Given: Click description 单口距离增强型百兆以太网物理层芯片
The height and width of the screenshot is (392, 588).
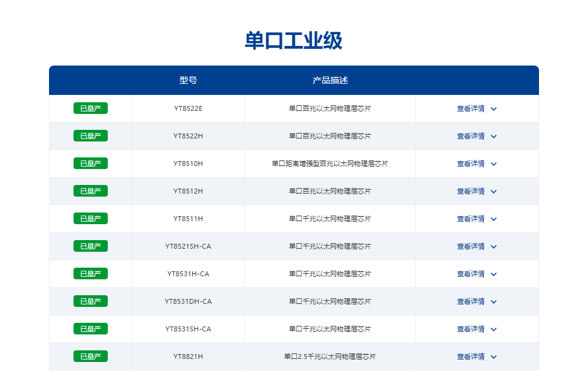Looking at the screenshot, I should point(330,164).
